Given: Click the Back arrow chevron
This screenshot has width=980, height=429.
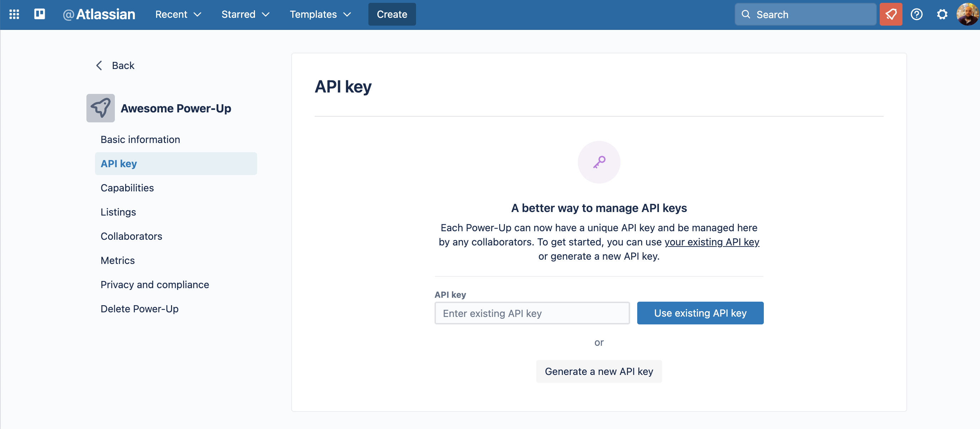Looking at the screenshot, I should (99, 65).
